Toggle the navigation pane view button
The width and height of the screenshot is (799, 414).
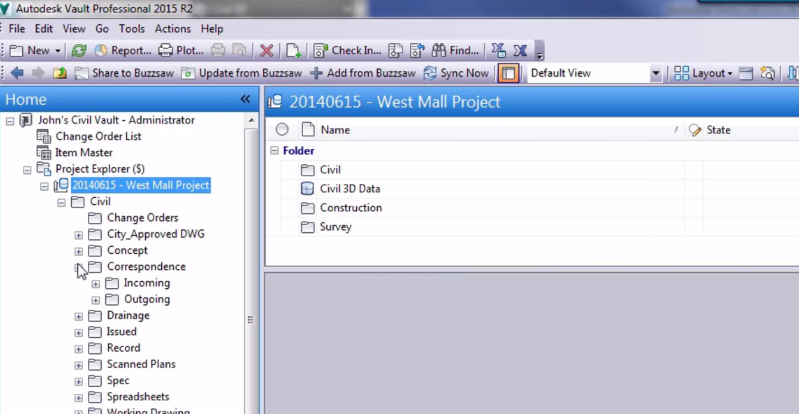(508, 73)
